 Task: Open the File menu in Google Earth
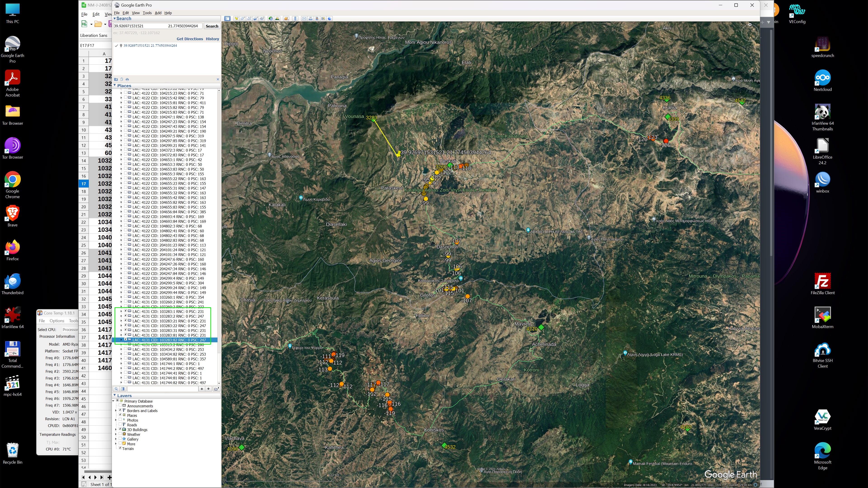coord(117,13)
